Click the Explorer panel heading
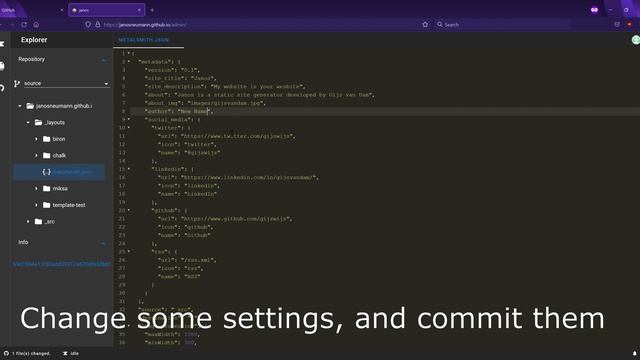The width and height of the screenshot is (640, 360). [34, 40]
